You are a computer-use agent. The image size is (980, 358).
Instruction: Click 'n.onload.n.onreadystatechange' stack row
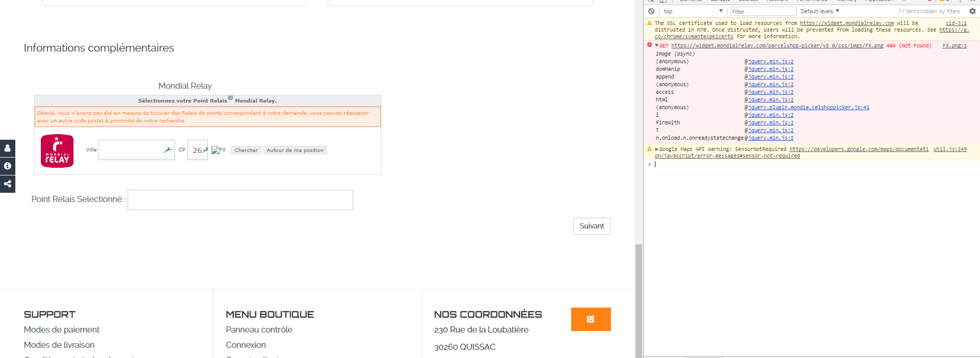click(x=700, y=138)
